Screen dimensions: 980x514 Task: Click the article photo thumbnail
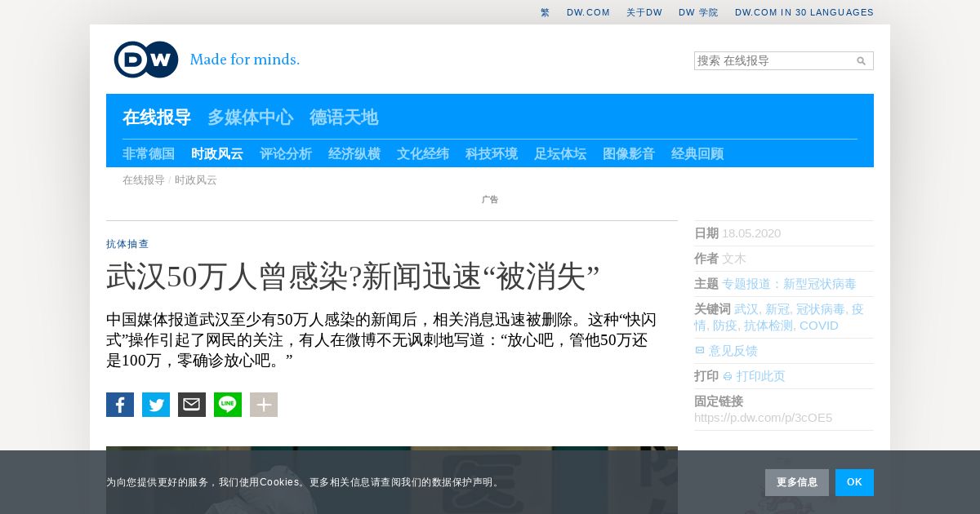pyautogui.click(x=392, y=480)
